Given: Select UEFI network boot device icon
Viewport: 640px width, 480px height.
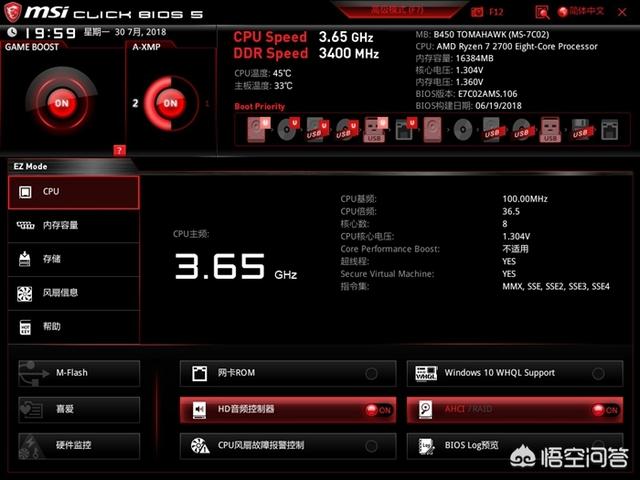Looking at the screenshot, I should tap(406, 129).
